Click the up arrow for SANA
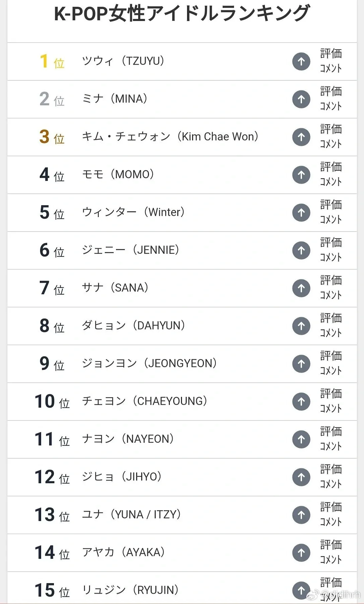 (x=301, y=288)
